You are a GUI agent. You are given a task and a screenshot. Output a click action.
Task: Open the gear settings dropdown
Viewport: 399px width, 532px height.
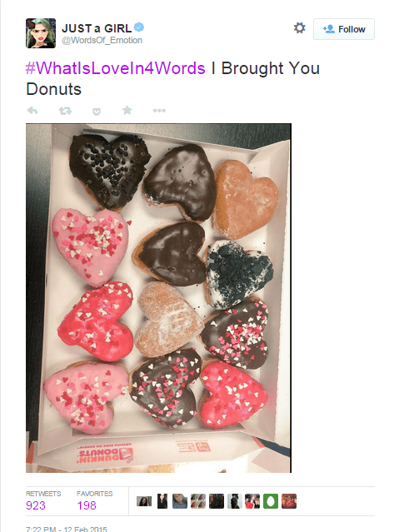300,27
